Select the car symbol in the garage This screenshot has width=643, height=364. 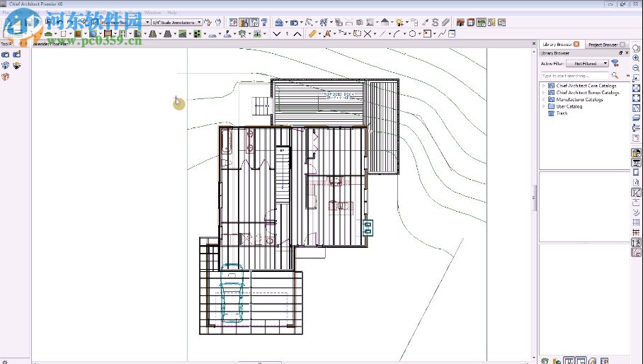tap(232, 292)
